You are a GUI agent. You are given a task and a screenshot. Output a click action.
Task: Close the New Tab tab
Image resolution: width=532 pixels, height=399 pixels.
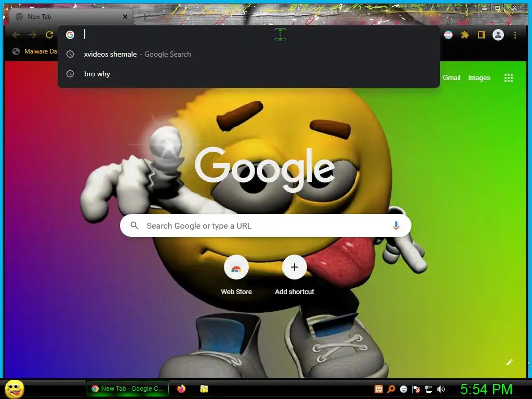coord(125,17)
